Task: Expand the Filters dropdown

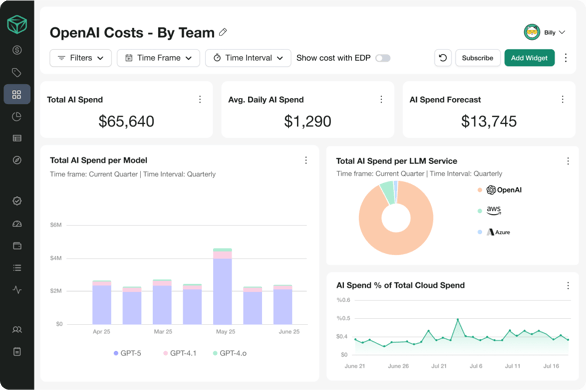Action: 80,58
